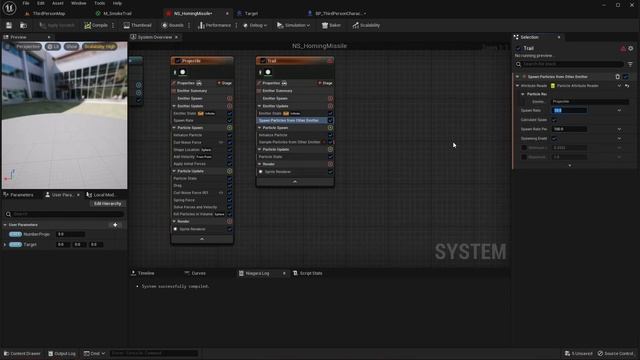
Task: Toggle Spawn Rate module checkbox in Projectile
Action: click(x=229, y=121)
